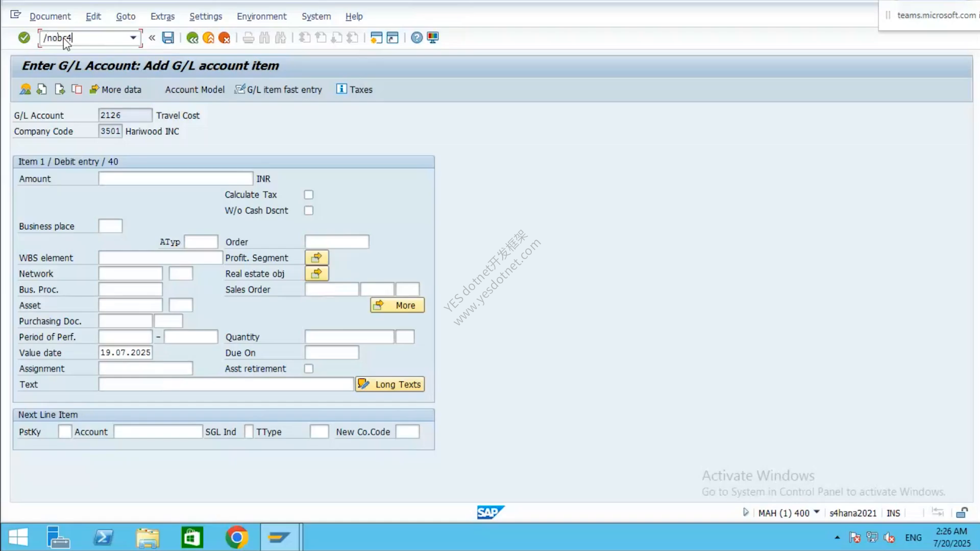This screenshot has width=980, height=551.
Task: Click the Save floppy disk icon
Action: coord(168,37)
